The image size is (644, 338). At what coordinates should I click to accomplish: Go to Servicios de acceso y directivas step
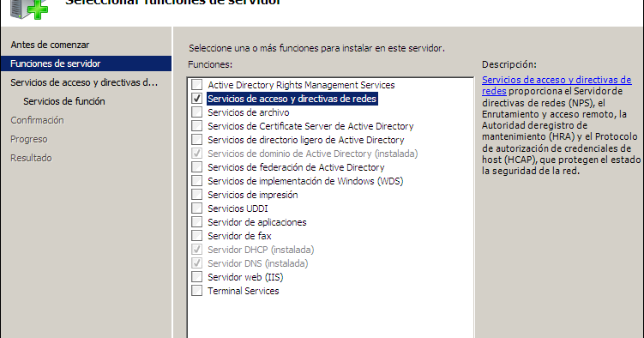tap(84, 82)
